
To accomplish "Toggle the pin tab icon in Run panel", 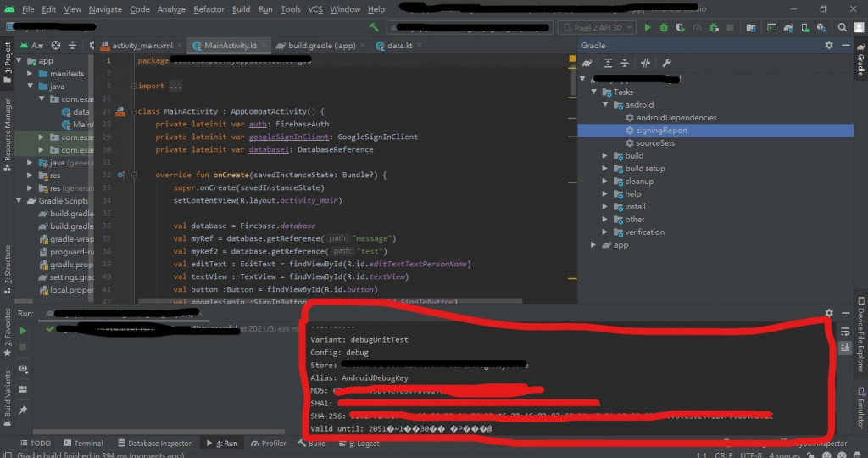I will [23, 411].
